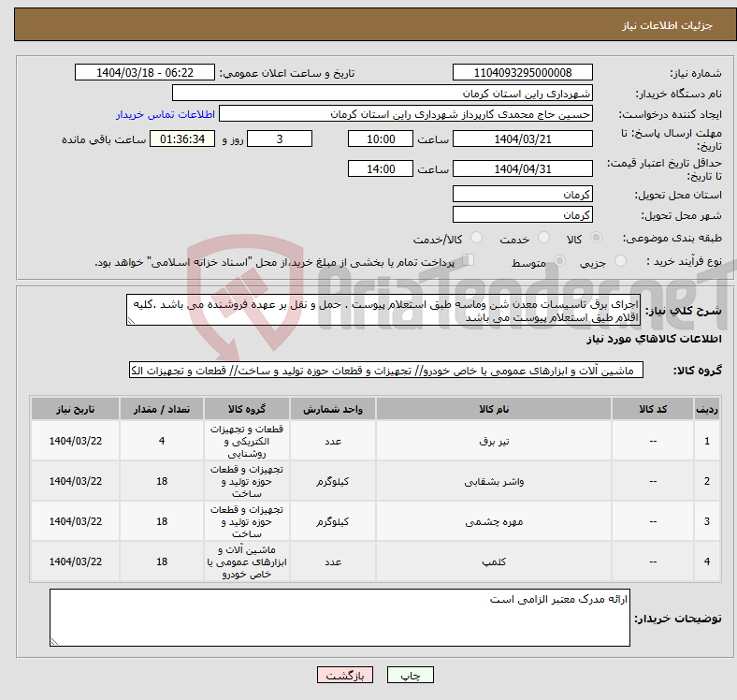This screenshot has width=737, height=700.
Task: Click unit عدد in the کلمپ row
Action: [333, 561]
